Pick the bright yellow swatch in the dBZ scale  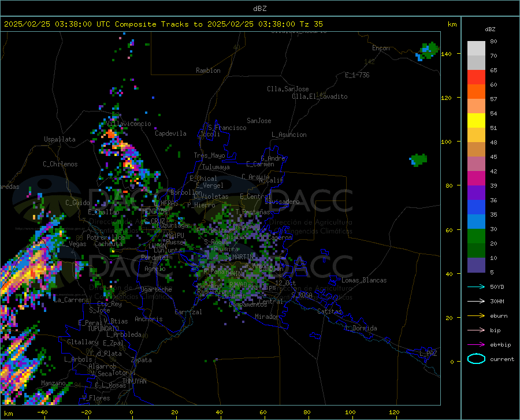[476, 121]
